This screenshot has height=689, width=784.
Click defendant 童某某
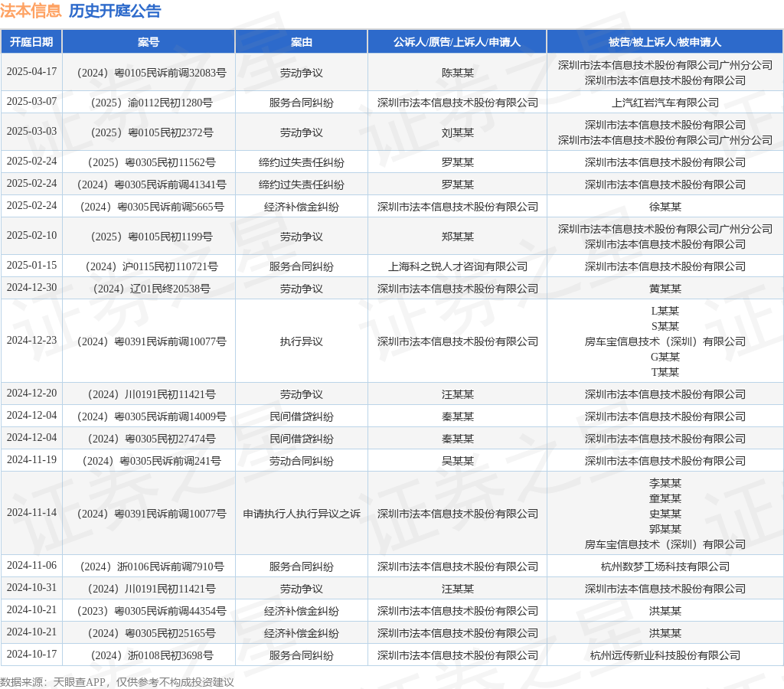pos(665,498)
